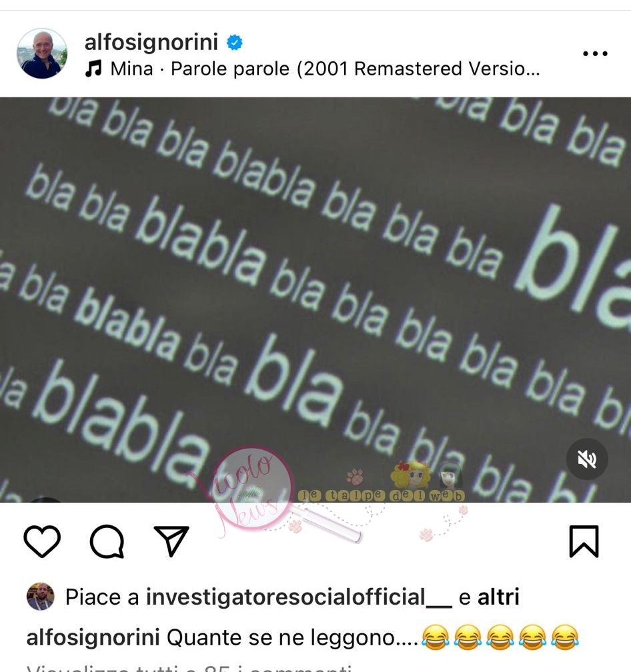The image size is (631, 672).
Task: Tap the 'le talpe del web' watermark
Action: point(382,495)
